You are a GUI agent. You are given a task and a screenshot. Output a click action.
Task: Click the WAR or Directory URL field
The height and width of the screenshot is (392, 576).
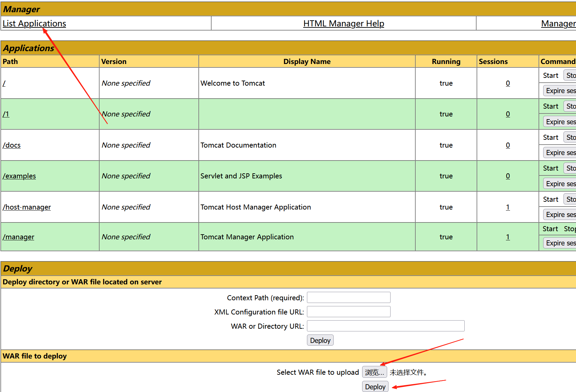click(x=386, y=326)
